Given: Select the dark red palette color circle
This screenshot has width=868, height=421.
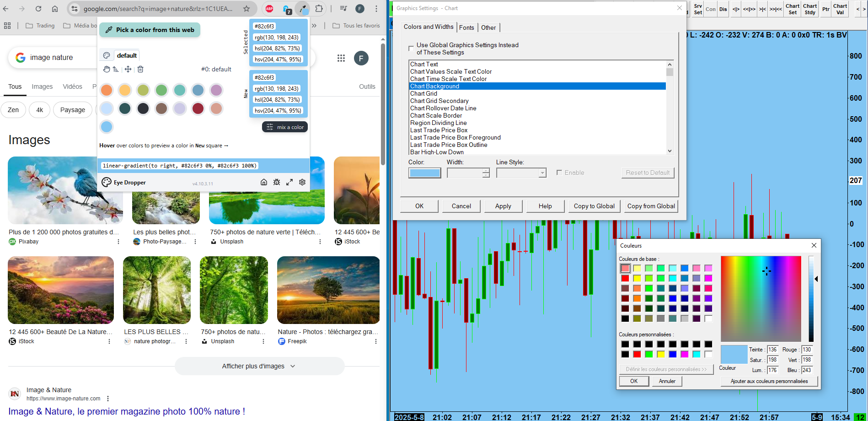Looking at the screenshot, I should tap(198, 108).
